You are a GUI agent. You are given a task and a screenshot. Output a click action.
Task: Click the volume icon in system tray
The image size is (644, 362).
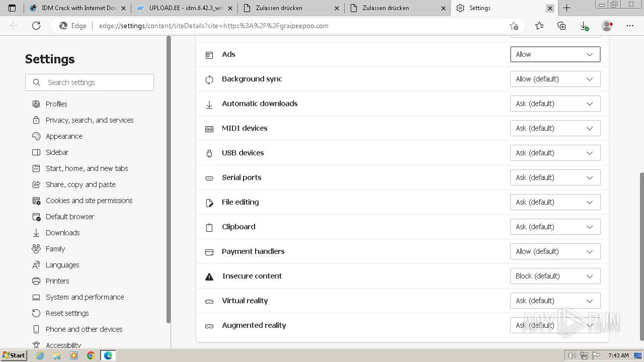(572, 355)
